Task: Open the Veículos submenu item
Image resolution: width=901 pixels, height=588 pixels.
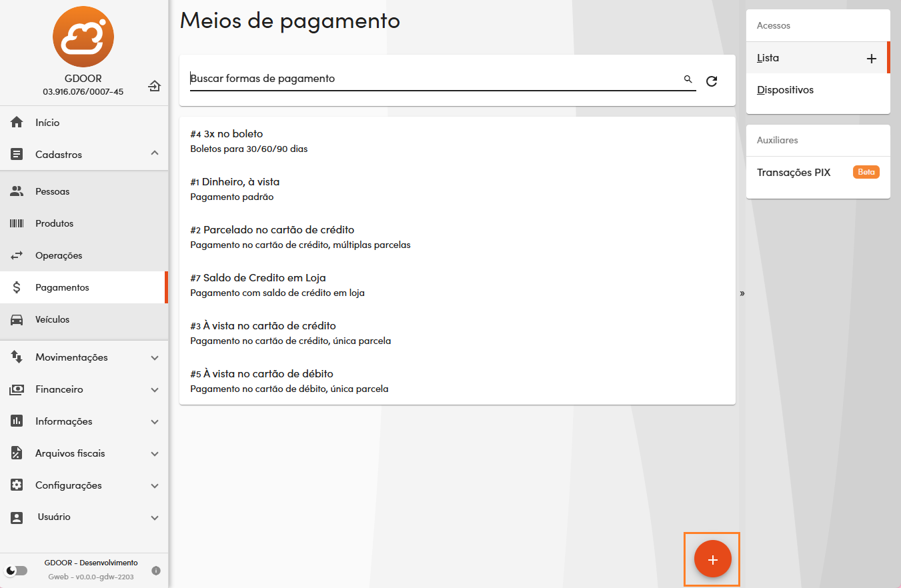Action: 83,319
